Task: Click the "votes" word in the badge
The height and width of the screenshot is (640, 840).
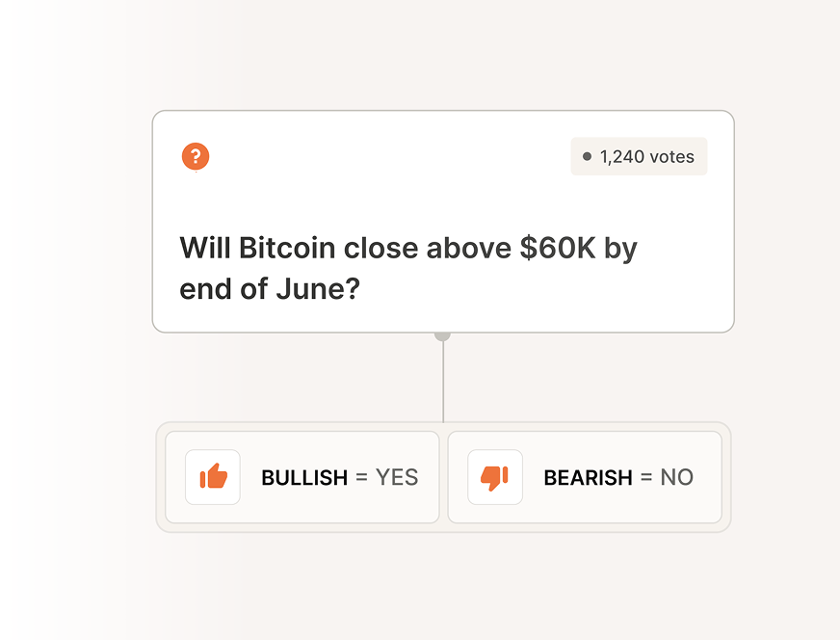Action: (x=671, y=156)
